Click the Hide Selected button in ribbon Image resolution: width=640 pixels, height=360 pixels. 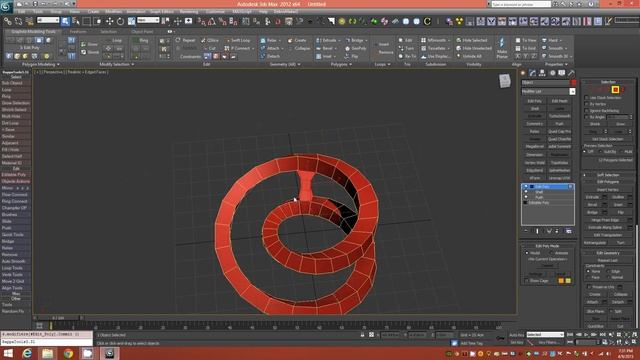[471, 40]
